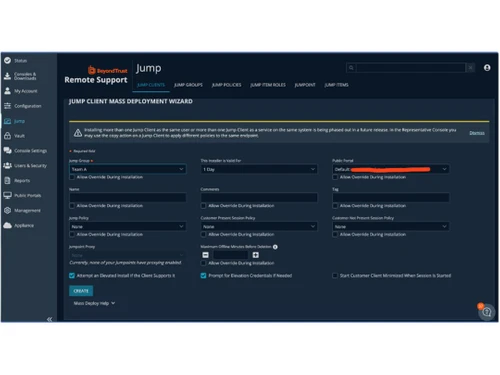Toggle Tag Allow Override checkbox
This screenshot has width=500, height=375.
(x=335, y=206)
